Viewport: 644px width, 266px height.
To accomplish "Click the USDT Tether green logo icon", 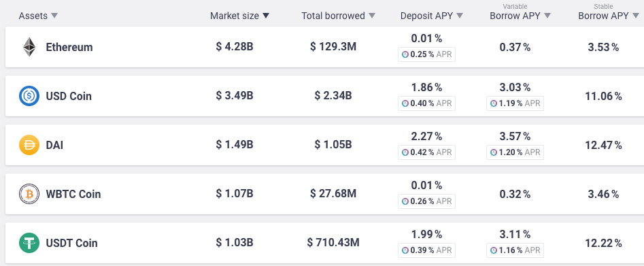I will 29,243.
